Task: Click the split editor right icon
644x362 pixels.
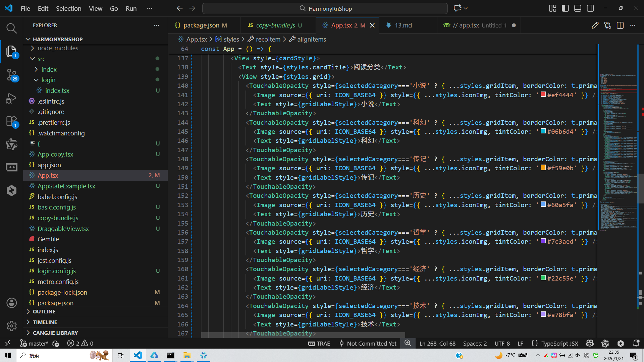Action: tap(620, 25)
